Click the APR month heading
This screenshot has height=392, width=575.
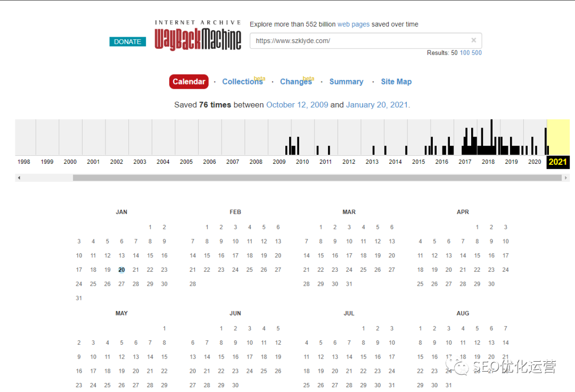[x=463, y=212]
